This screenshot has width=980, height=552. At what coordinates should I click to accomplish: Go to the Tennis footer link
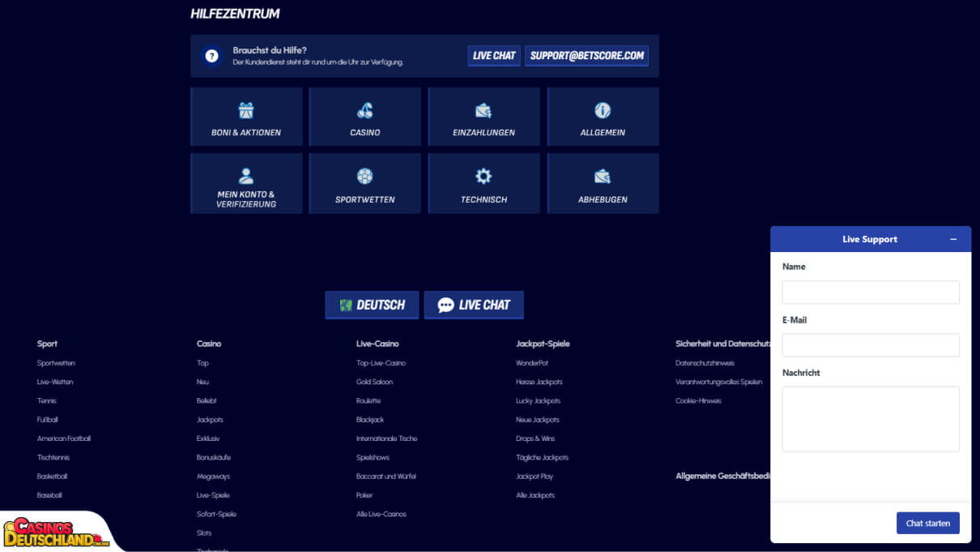point(47,401)
